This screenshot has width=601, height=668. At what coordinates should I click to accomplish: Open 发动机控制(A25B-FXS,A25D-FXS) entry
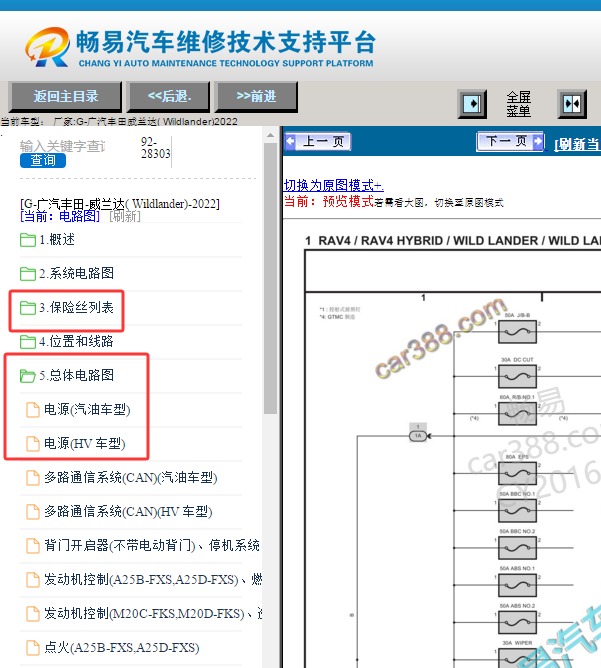(x=153, y=579)
